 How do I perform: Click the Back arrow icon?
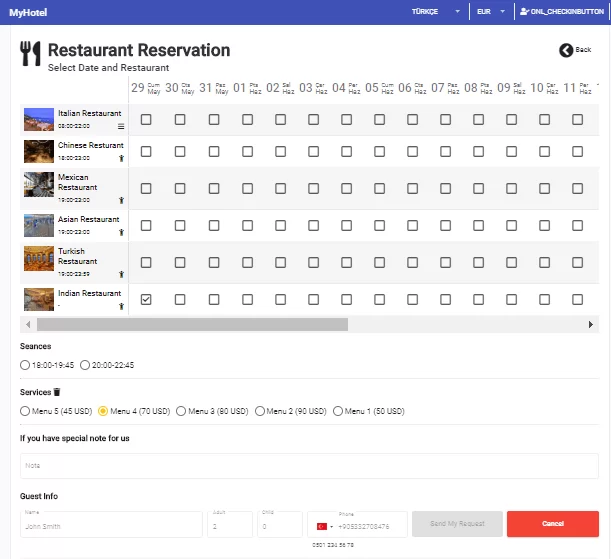pyautogui.click(x=566, y=50)
